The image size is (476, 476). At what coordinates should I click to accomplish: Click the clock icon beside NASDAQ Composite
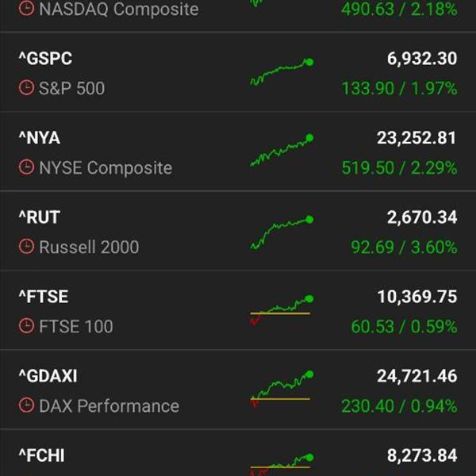(x=26, y=10)
